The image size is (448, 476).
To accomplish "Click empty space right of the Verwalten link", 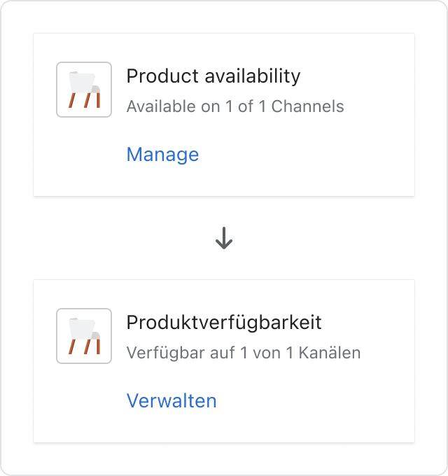I will point(313,400).
